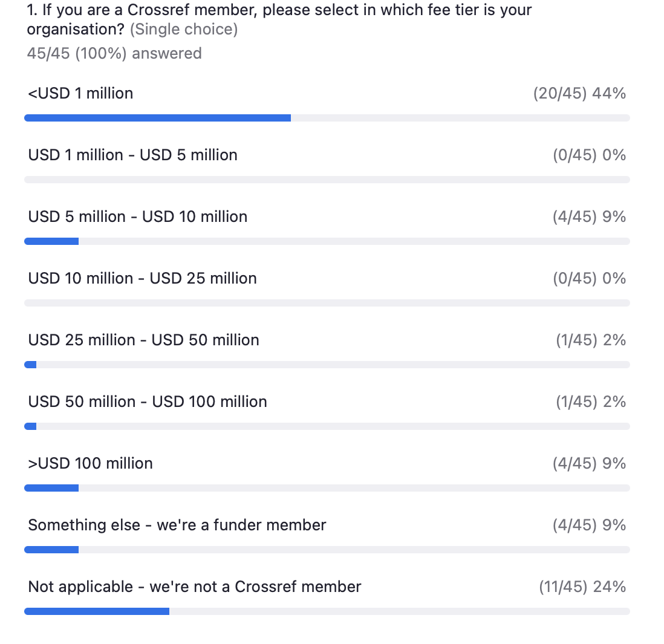
Task: Click the '45/45 (100%) answered' summary text
Action: point(114,54)
